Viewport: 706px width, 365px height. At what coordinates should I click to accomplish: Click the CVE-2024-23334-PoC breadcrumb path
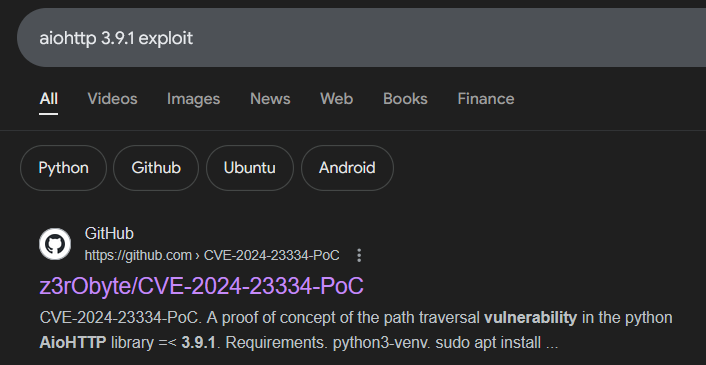click(x=272, y=256)
